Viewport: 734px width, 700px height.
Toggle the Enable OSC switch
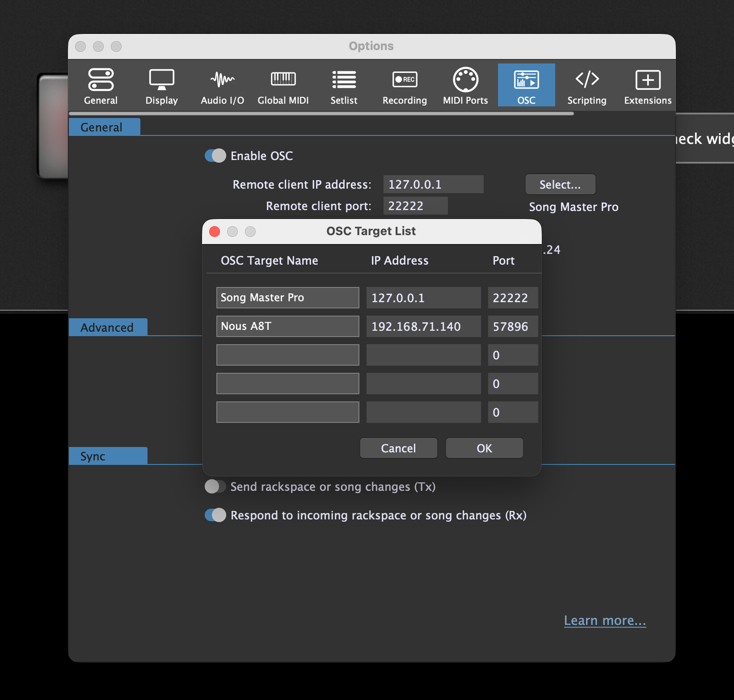click(x=215, y=156)
